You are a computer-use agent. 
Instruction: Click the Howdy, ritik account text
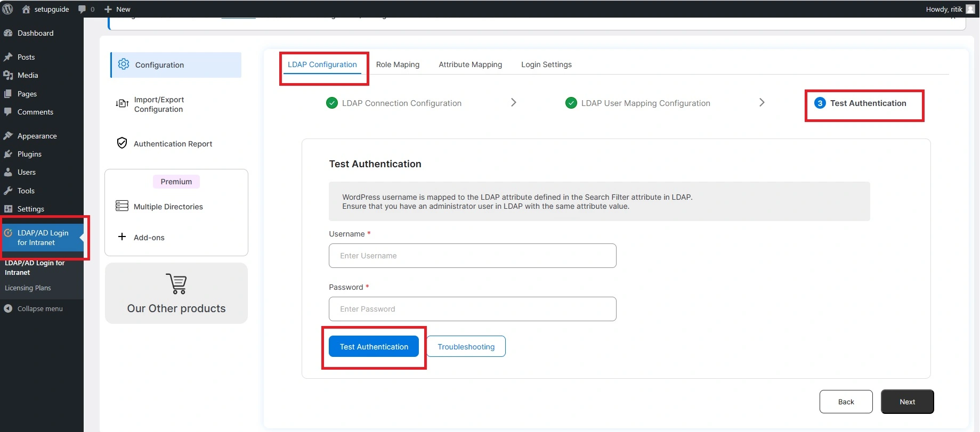(x=944, y=9)
